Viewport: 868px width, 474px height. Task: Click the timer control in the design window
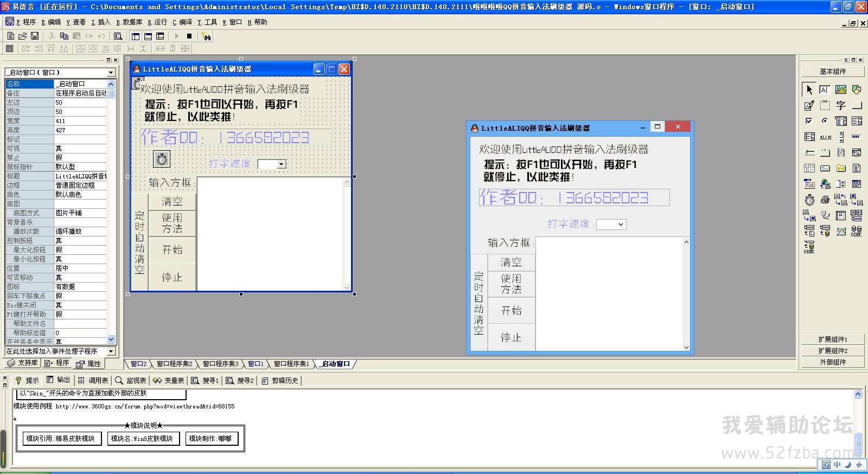162,159
